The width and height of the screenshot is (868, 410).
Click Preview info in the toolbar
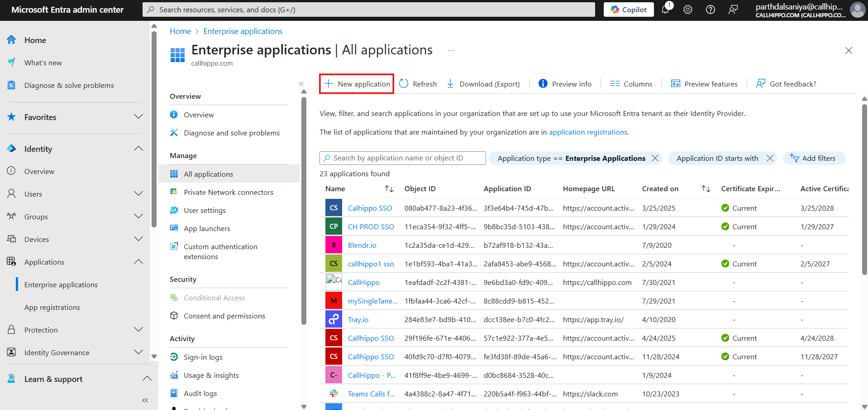coord(565,84)
